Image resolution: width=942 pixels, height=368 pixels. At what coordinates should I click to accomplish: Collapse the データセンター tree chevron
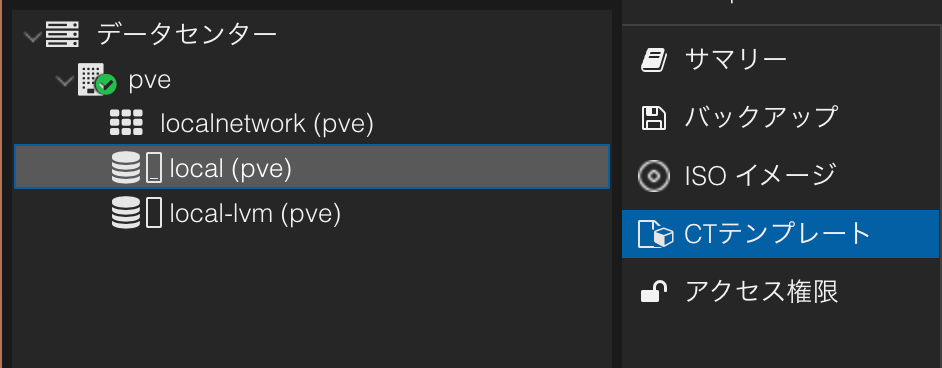pyautogui.click(x=32, y=37)
